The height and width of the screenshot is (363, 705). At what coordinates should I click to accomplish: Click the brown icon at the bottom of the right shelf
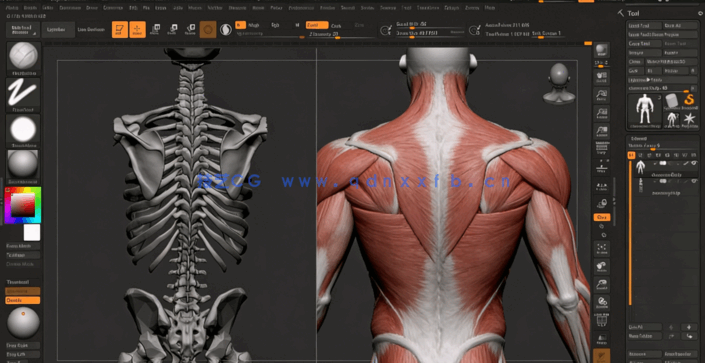[602, 355]
